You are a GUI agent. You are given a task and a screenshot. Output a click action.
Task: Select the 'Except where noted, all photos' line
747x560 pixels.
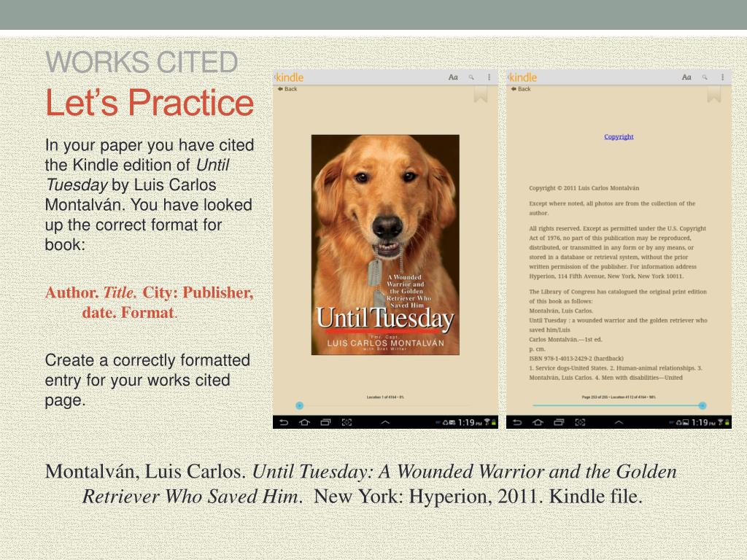pyautogui.click(x=612, y=203)
